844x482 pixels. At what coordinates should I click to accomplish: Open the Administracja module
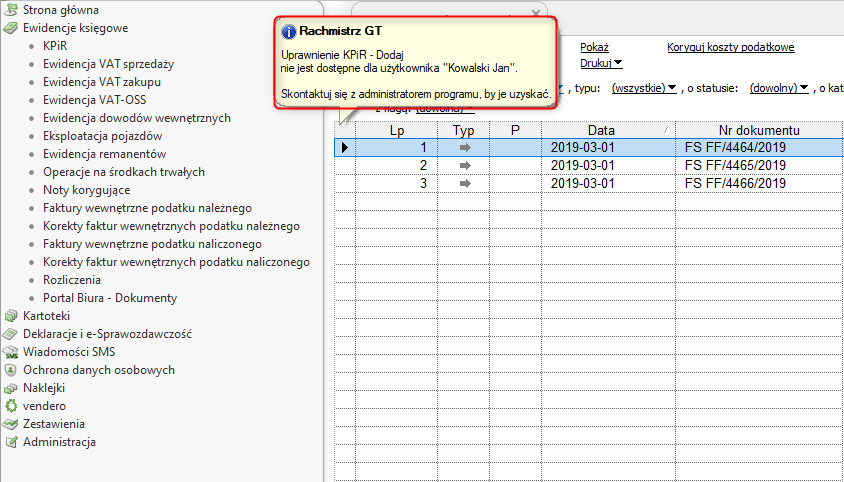coord(59,442)
